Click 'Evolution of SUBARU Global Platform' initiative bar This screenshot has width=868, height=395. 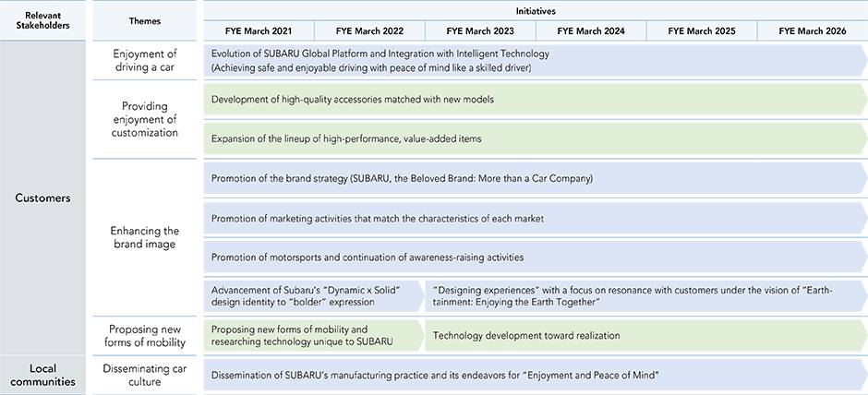[536, 61]
